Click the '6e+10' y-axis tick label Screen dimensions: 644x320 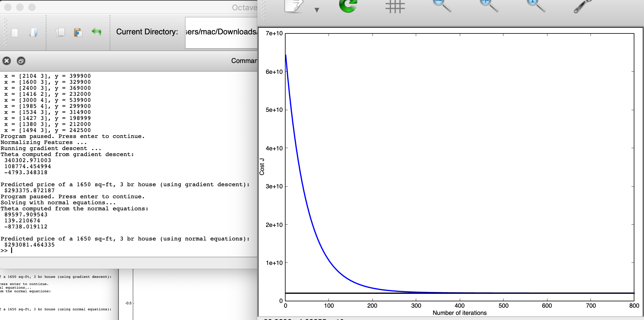tap(274, 72)
